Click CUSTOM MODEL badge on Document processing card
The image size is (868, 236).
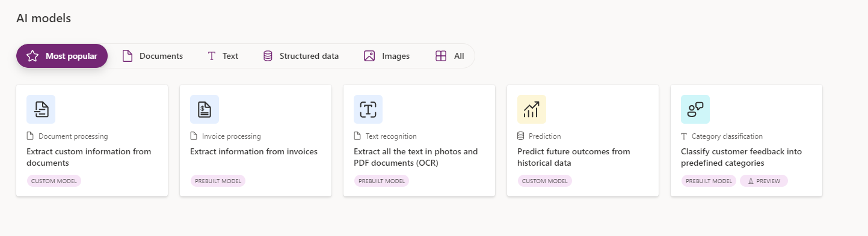(54, 181)
